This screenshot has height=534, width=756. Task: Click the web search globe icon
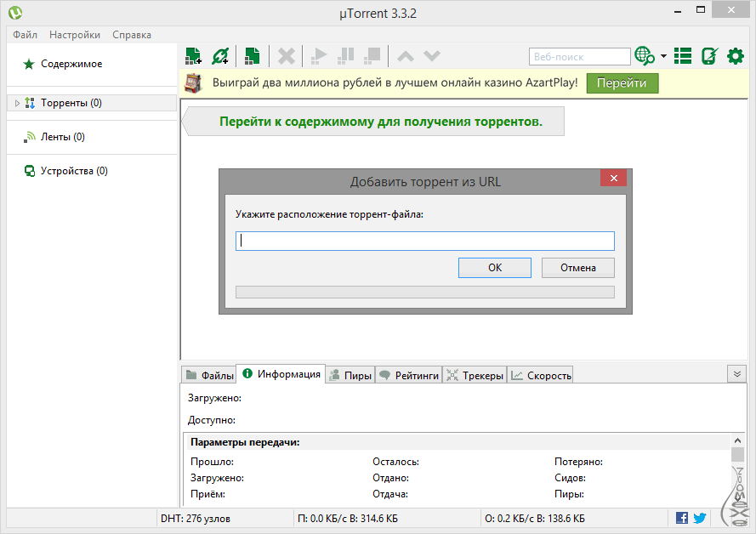click(645, 56)
